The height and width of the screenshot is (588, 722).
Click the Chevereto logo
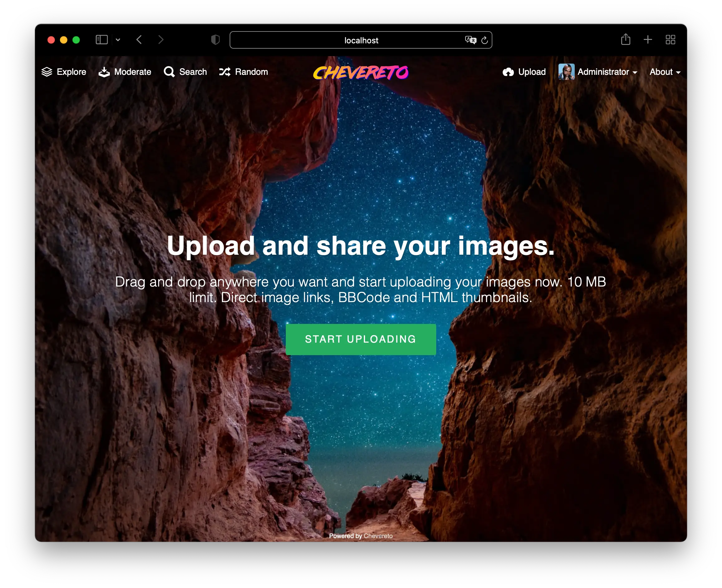(x=361, y=72)
